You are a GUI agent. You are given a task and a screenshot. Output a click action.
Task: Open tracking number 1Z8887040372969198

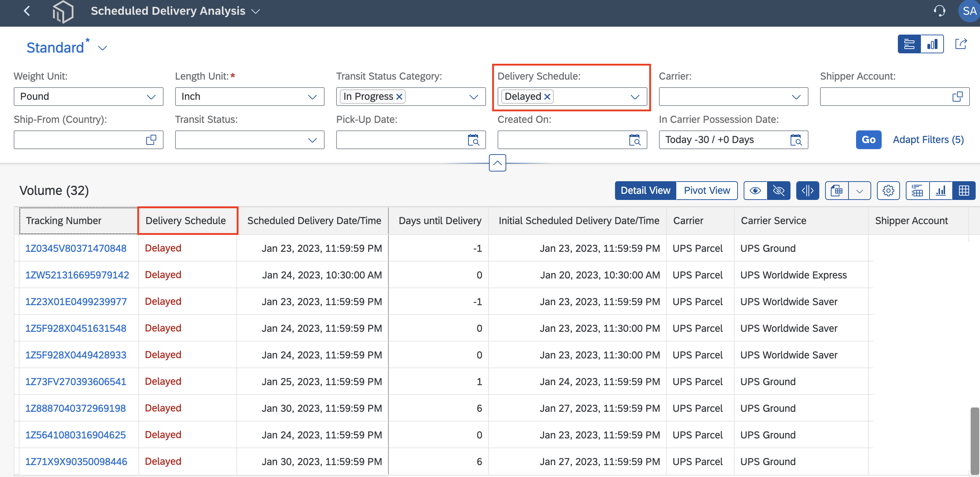click(75, 408)
